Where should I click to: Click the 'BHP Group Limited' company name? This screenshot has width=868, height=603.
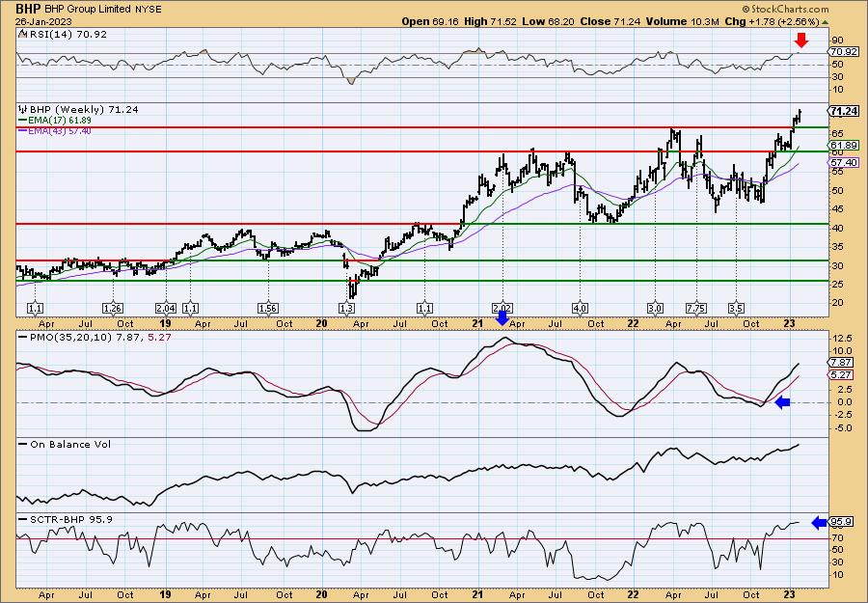(88, 10)
